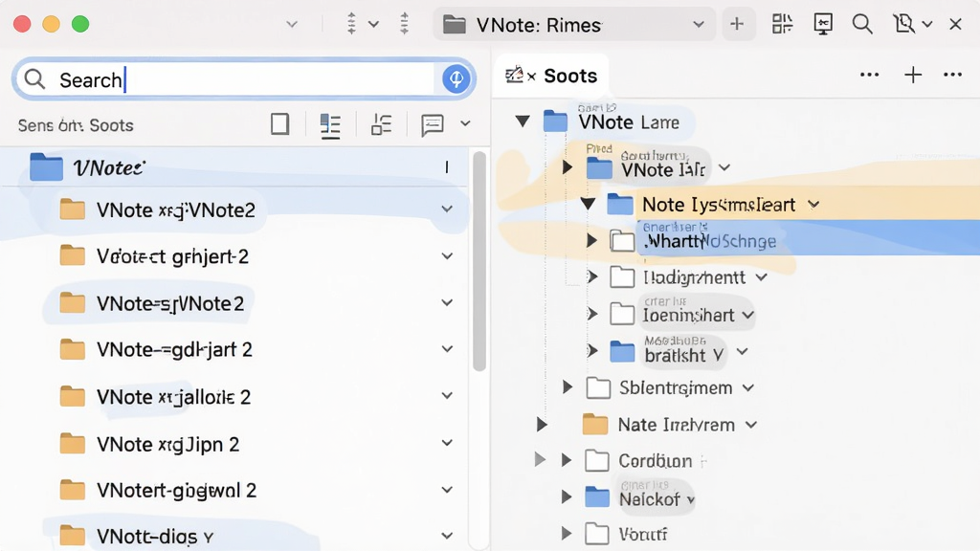Screen dimensions: 980x551
Task: Select folder VNotert-gbgewol 2
Action: (176, 491)
